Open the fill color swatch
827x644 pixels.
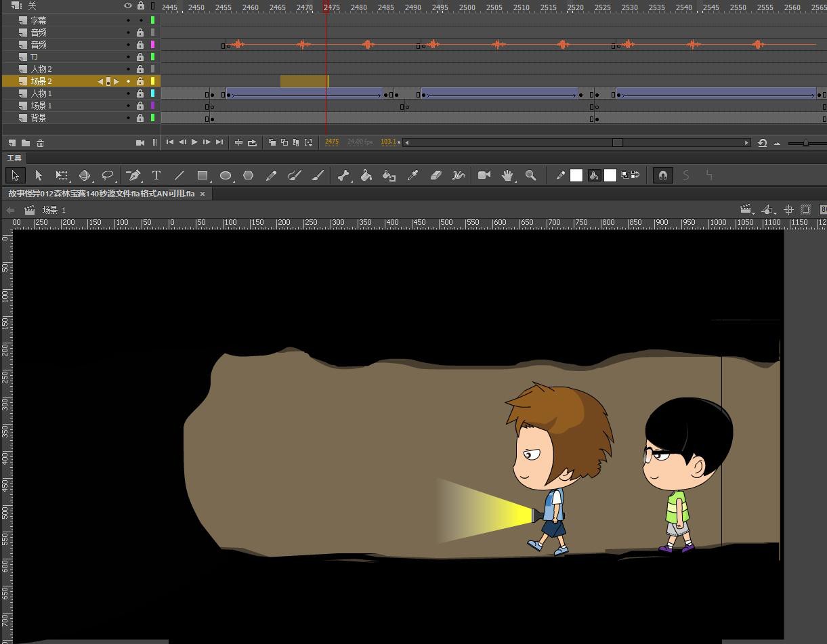[610, 175]
